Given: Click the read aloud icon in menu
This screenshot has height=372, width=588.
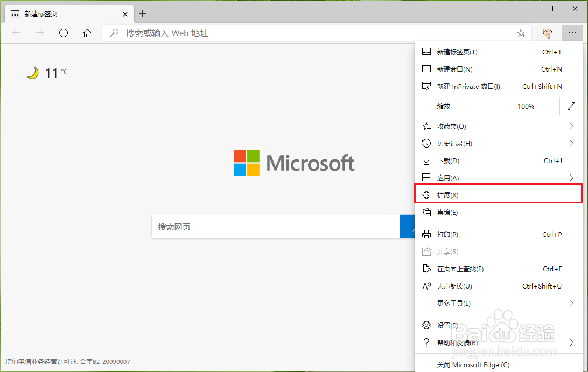Looking at the screenshot, I should [427, 286].
